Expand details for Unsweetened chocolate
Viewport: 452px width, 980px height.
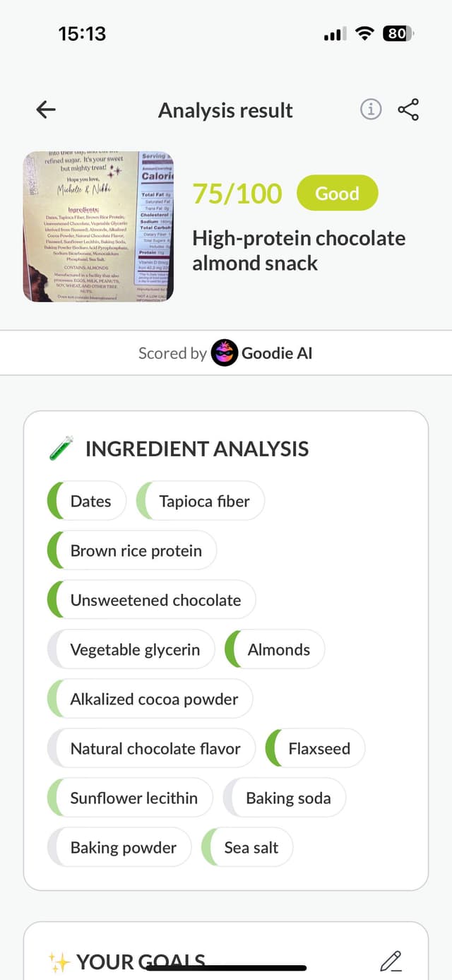(150, 599)
